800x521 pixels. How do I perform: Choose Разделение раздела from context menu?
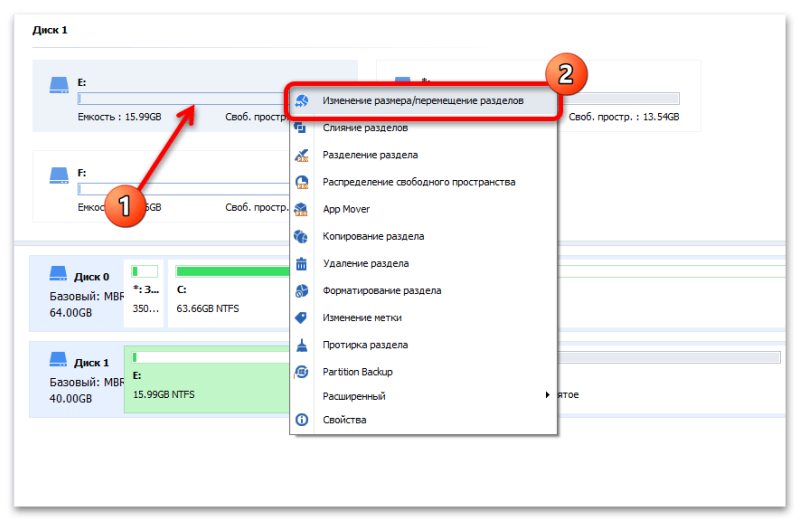(x=423, y=155)
